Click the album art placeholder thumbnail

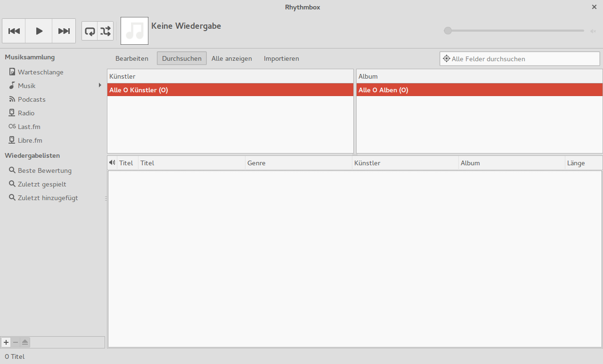(135, 31)
